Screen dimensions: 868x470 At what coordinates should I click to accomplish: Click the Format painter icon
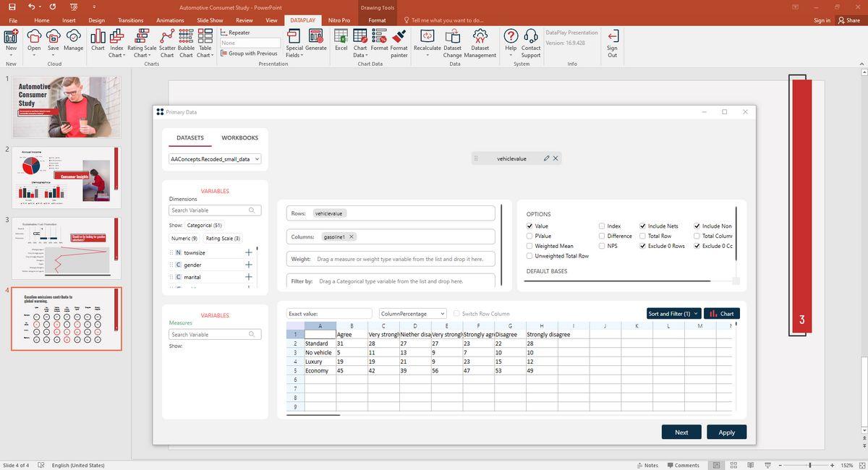coord(399,38)
